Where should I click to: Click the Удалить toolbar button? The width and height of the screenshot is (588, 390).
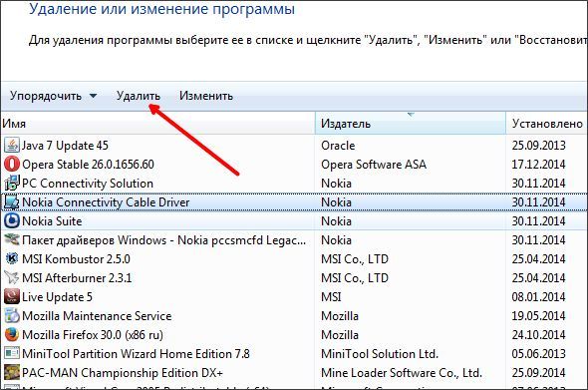pos(138,96)
